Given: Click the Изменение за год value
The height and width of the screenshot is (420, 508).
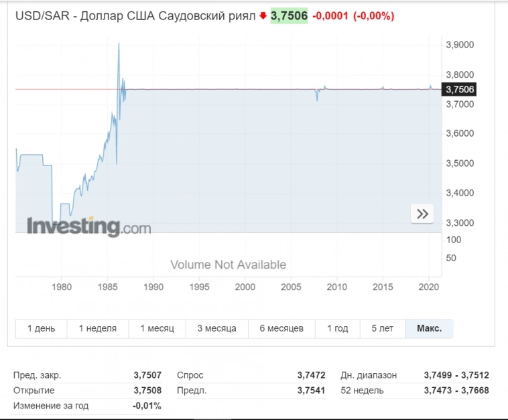Looking at the screenshot, I should 147,406.
